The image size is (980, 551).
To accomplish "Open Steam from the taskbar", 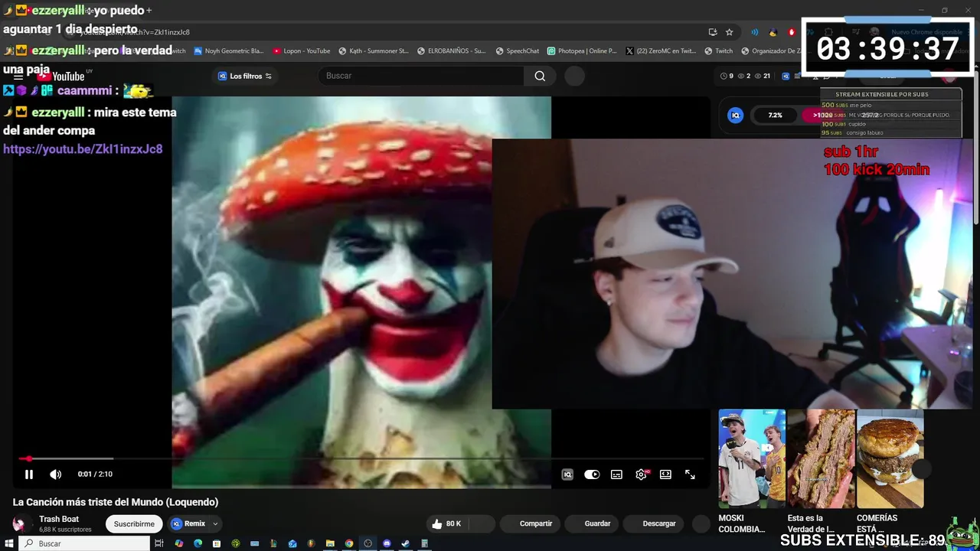I will [405, 543].
